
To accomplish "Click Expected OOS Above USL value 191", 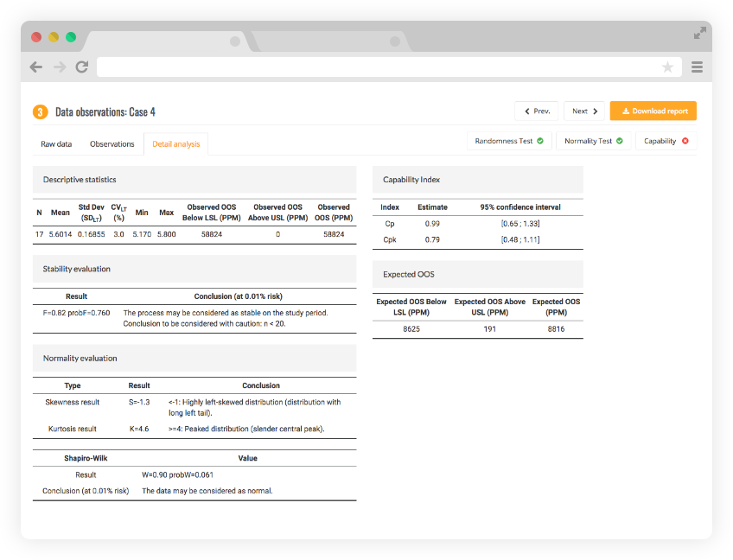I will click(489, 329).
